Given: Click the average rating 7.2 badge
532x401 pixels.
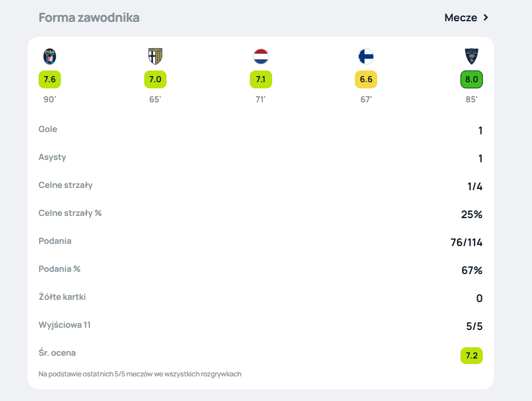Looking at the screenshot, I should point(472,356).
